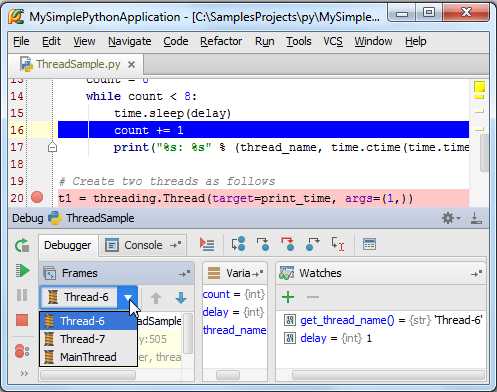Select next frame down arrow
This screenshot has width=497, height=392.
181,297
